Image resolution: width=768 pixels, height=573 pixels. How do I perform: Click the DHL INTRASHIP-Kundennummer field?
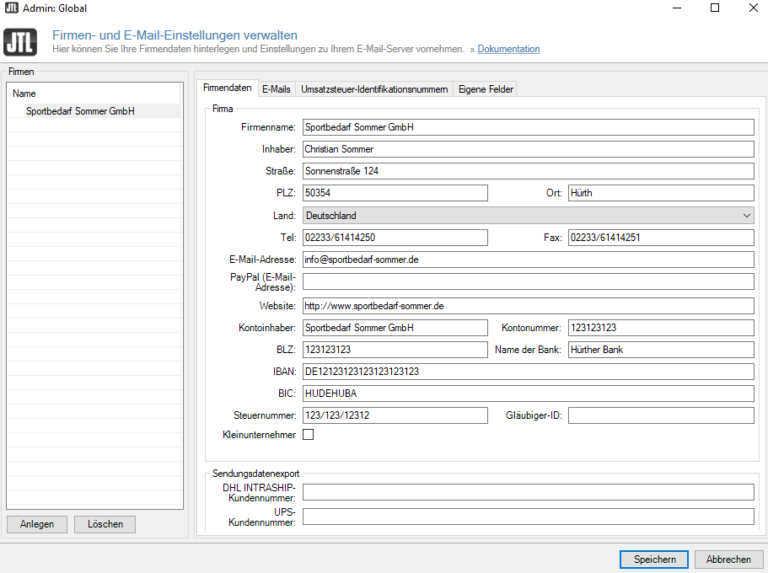point(527,492)
